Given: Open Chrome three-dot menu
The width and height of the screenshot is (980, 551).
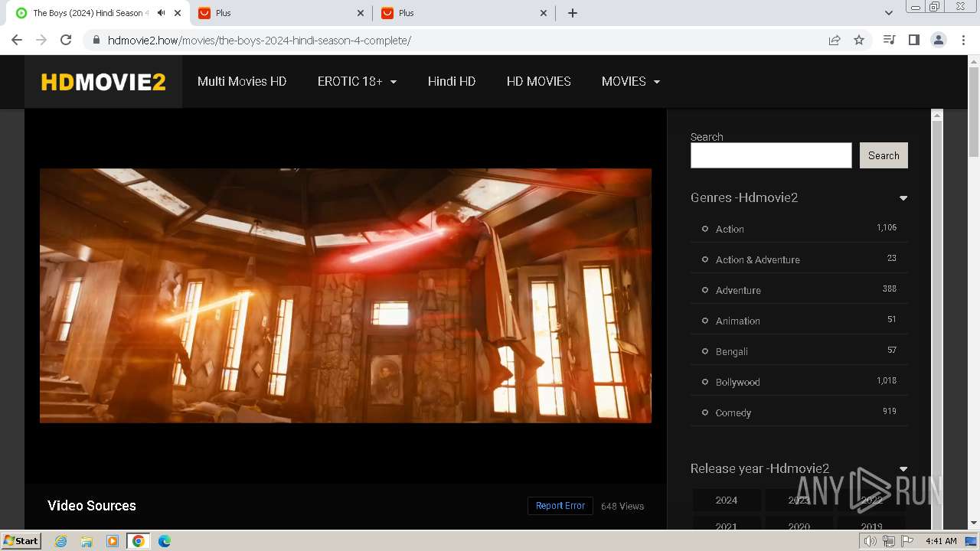Looking at the screenshot, I should tap(963, 40).
